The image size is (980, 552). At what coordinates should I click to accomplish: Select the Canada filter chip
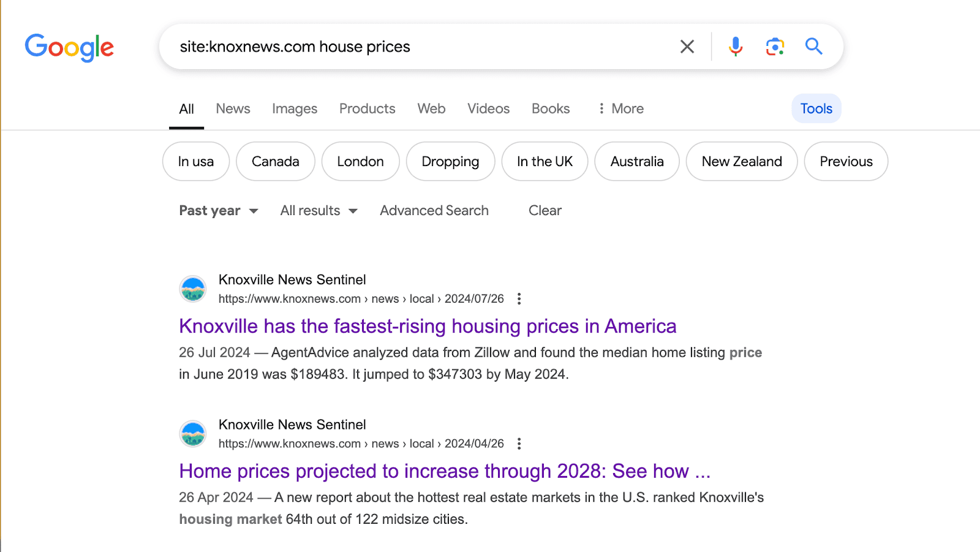click(x=275, y=161)
